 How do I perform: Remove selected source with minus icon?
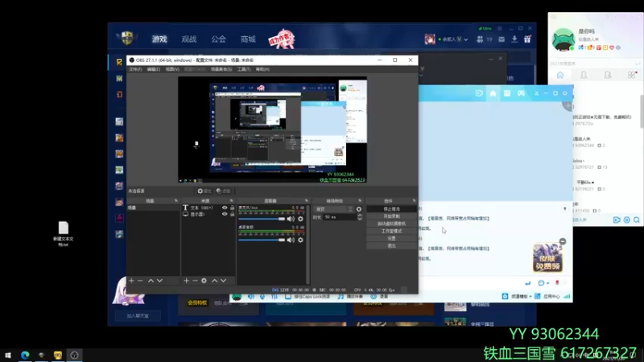click(195, 281)
